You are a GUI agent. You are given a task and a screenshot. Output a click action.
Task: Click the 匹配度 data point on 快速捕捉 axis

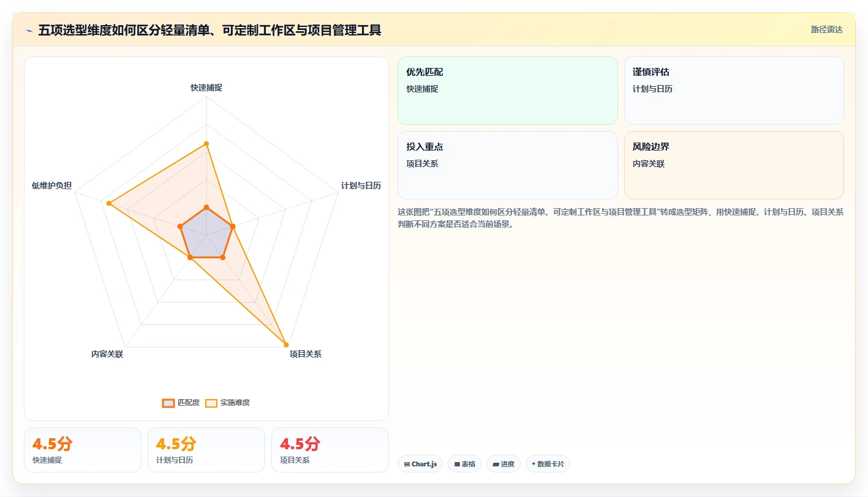(206, 207)
